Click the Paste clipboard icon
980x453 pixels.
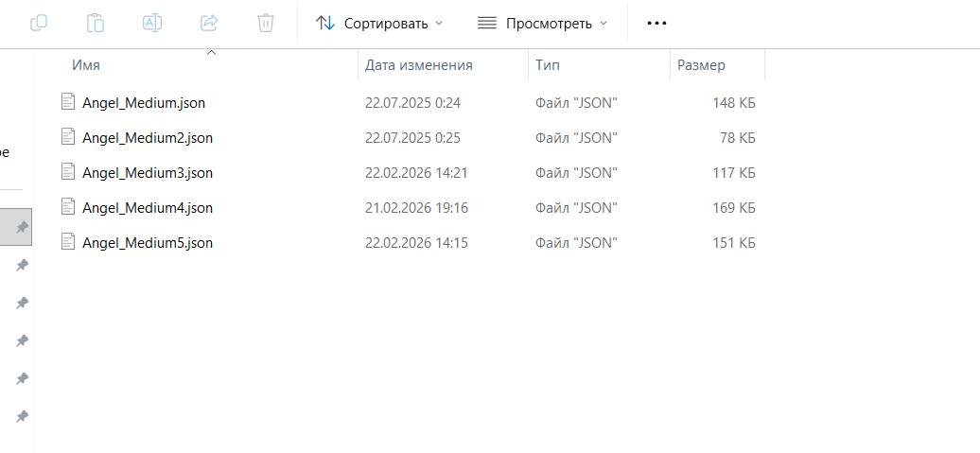click(96, 23)
